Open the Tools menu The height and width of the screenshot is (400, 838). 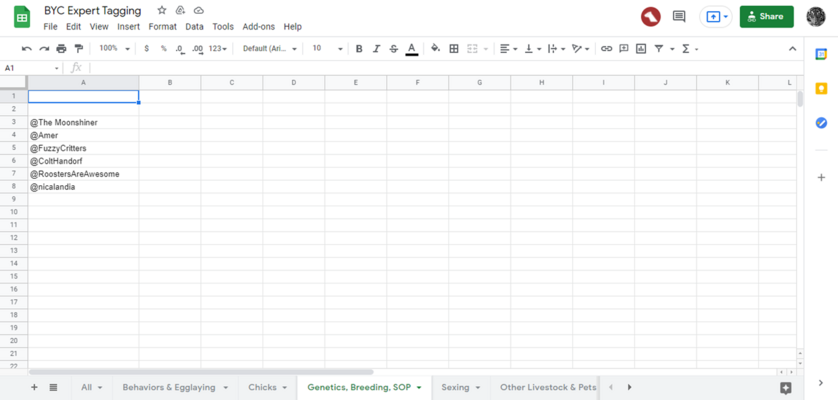tap(223, 27)
